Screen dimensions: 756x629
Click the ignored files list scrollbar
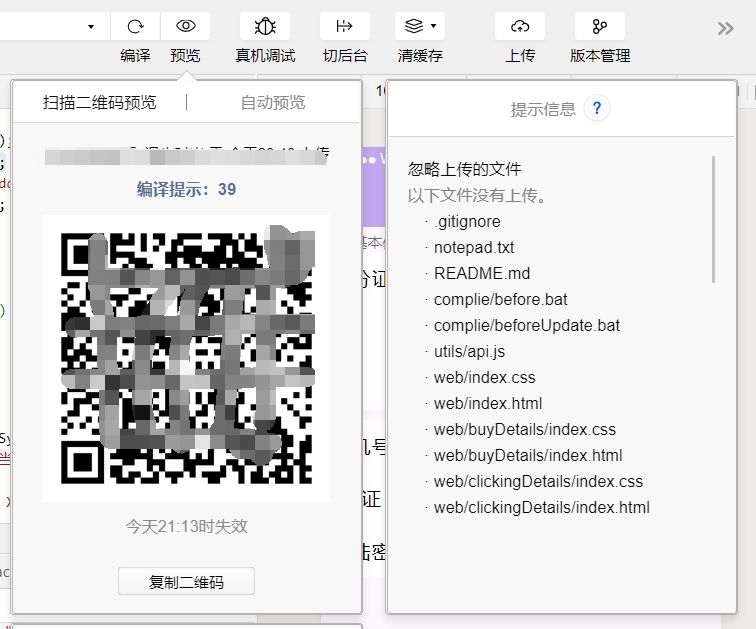[x=713, y=219]
